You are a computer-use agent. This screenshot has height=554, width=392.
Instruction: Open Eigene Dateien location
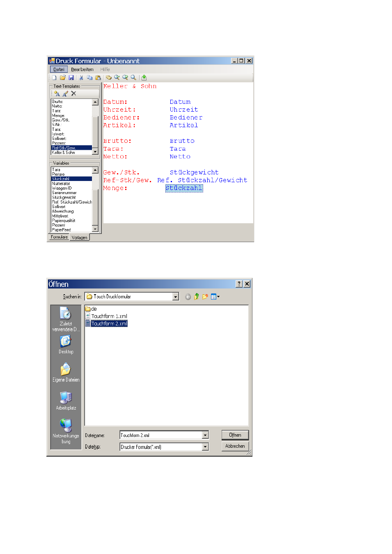click(x=66, y=373)
